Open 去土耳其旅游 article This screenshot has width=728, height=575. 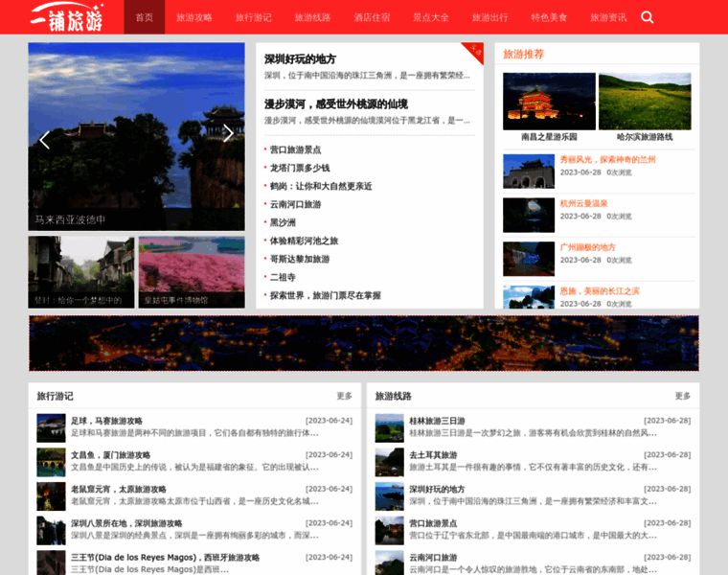click(433, 455)
